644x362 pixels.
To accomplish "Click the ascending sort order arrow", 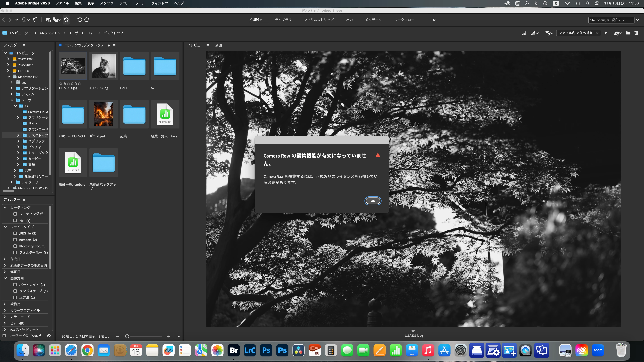I will coord(606,33).
